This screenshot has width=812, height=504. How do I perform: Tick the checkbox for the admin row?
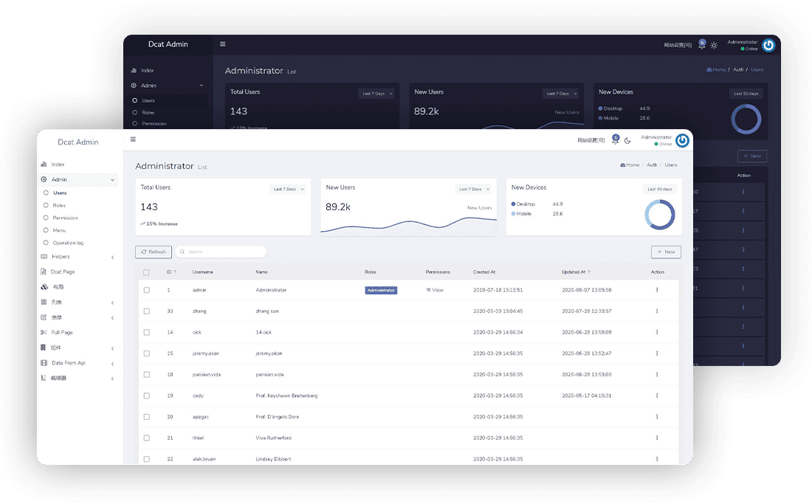tap(146, 290)
